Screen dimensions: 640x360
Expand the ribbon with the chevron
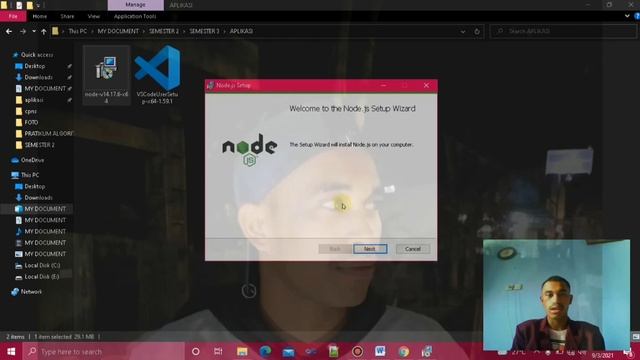[627, 16]
